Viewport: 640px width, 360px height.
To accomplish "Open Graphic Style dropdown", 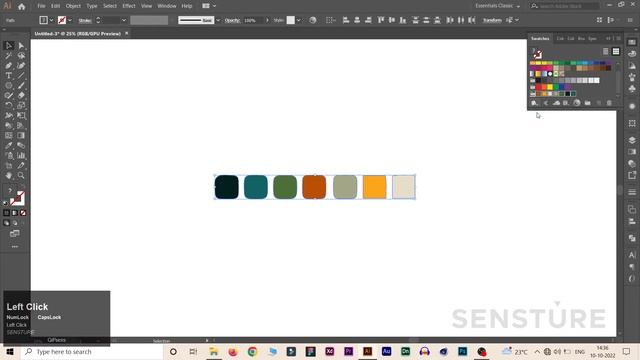I will [x=298, y=20].
